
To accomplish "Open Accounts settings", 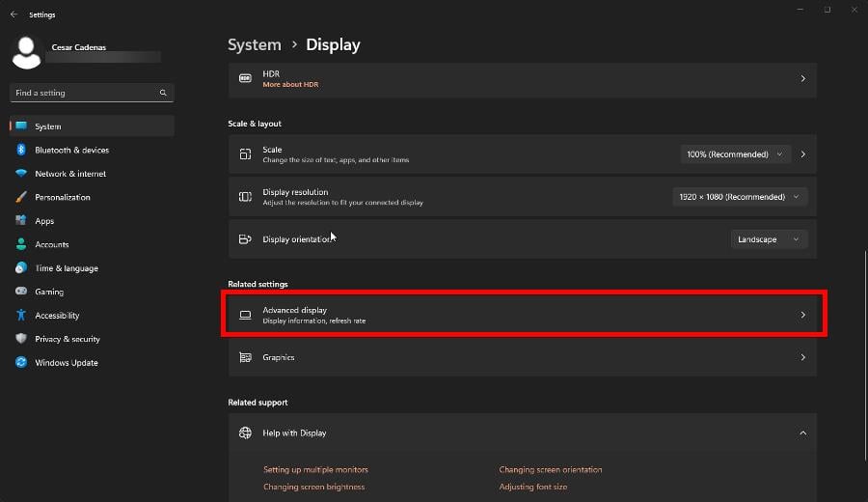I will (92, 244).
